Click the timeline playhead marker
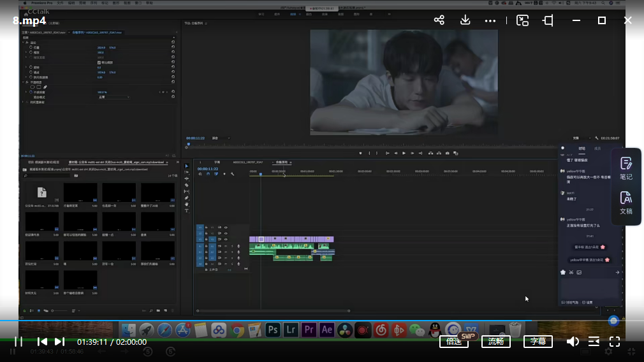The image size is (644, 362). [260, 174]
